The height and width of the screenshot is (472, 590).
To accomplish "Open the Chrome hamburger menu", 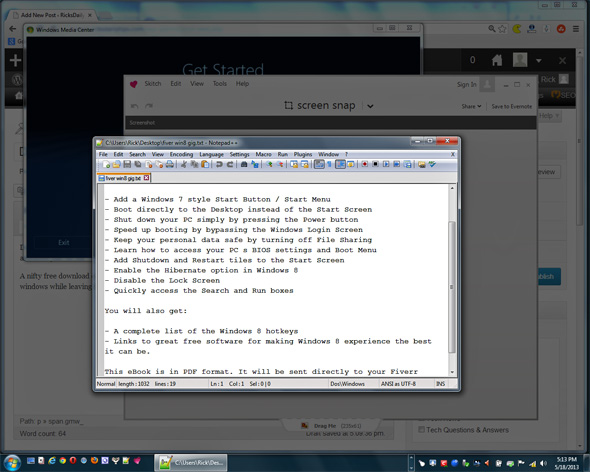I will tap(576, 29).
